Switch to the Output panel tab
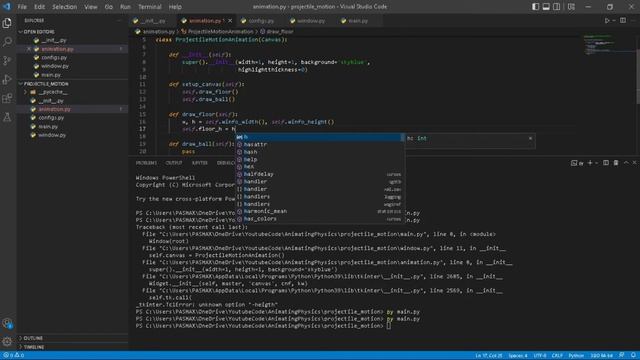640x360 pixels. (174, 163)
